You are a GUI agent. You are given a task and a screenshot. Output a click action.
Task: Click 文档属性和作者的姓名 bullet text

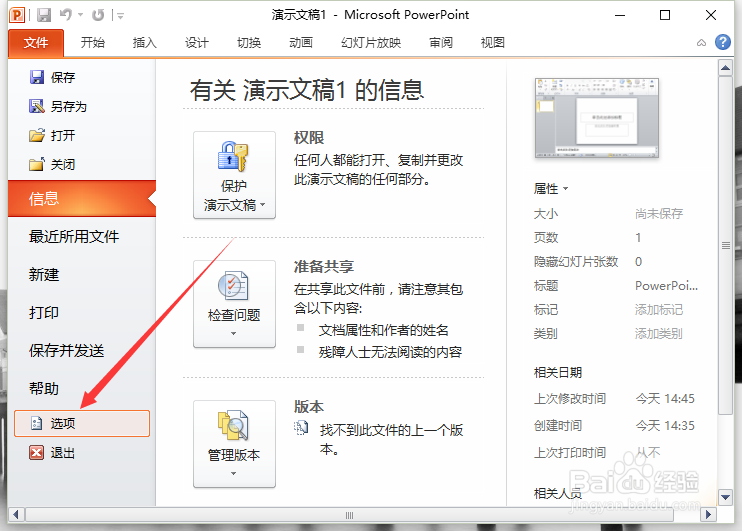(x=383, y=330)
